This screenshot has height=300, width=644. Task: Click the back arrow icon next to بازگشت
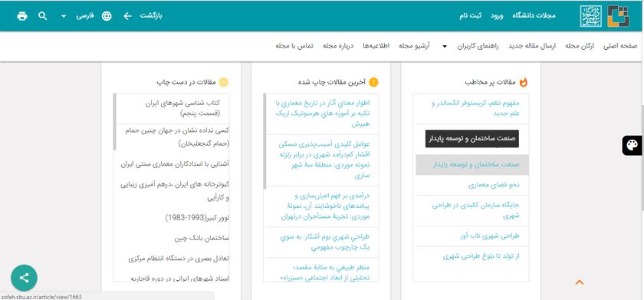(128, 16)
